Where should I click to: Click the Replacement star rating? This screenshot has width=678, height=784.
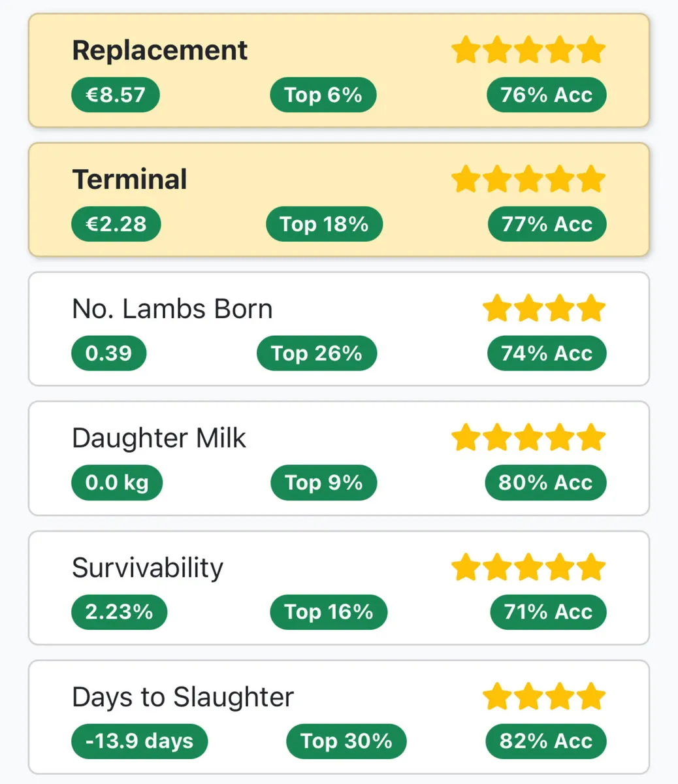tap(528, 50)
